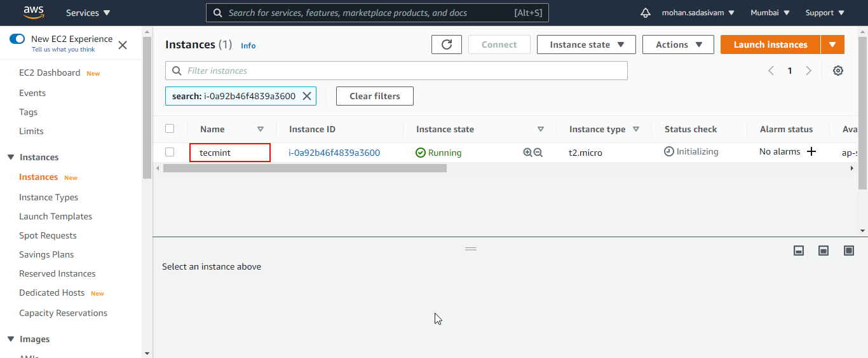868x358 pixels.
Task: Maximize the details panel icon
Action: 849,251
